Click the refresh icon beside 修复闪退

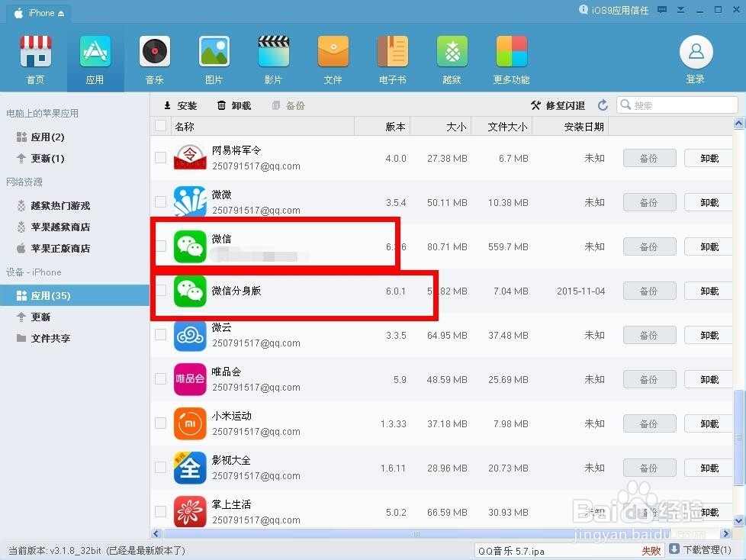click(602, 105)
